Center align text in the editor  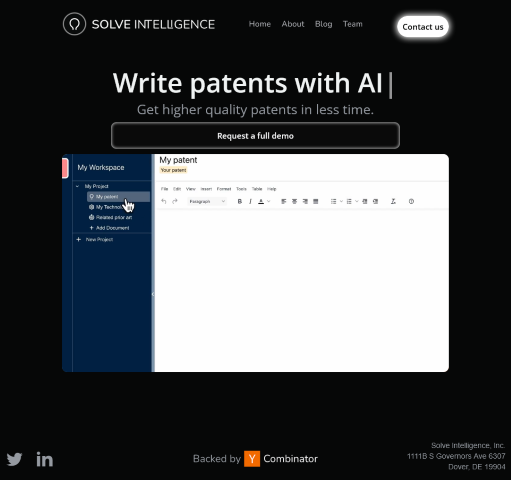tap(294, 201)
